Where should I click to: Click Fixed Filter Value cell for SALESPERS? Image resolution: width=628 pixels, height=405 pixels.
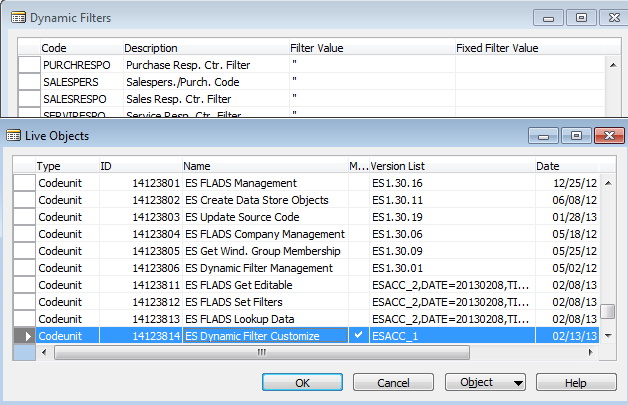tap(530, 81)
